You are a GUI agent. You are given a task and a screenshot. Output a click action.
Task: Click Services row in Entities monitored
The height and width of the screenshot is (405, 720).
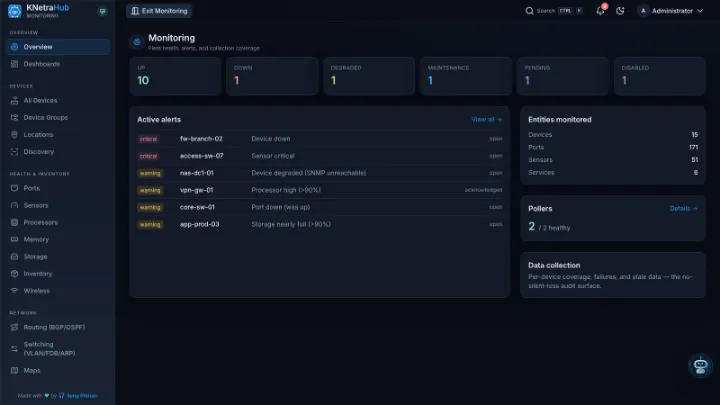613,173
